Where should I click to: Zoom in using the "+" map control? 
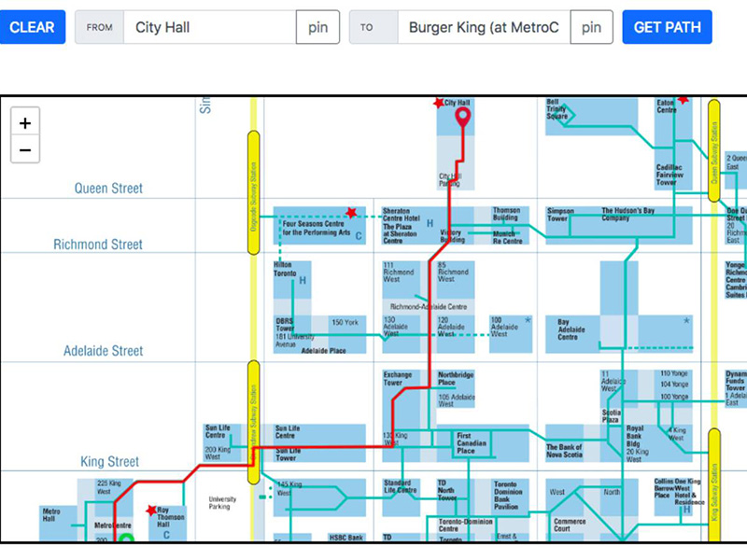[24, 122]
